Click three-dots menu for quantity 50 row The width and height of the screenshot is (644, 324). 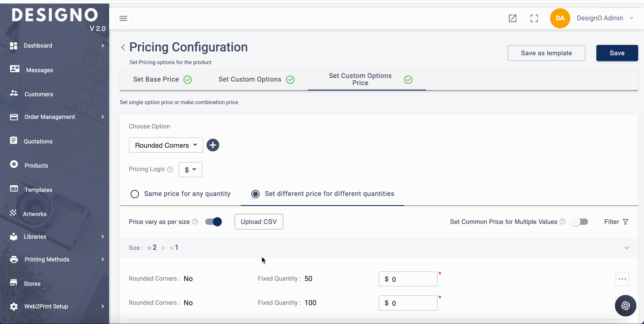(622, 279)
